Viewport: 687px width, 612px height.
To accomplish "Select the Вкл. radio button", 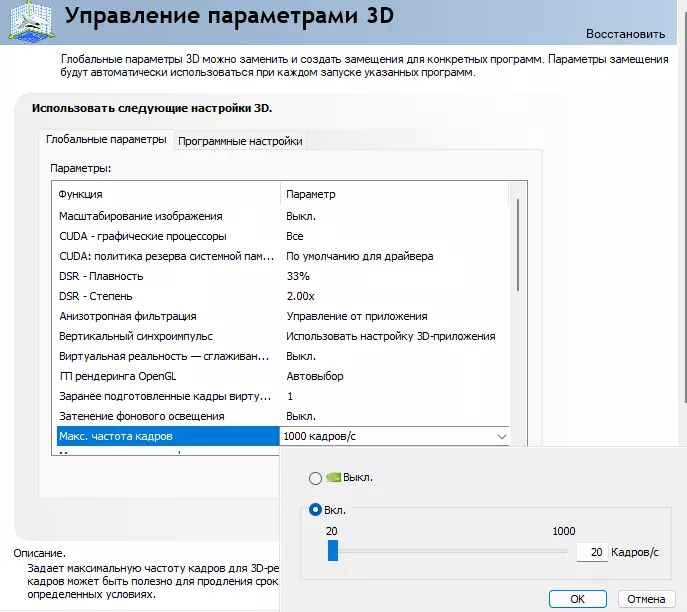I will tap(315, 510).
